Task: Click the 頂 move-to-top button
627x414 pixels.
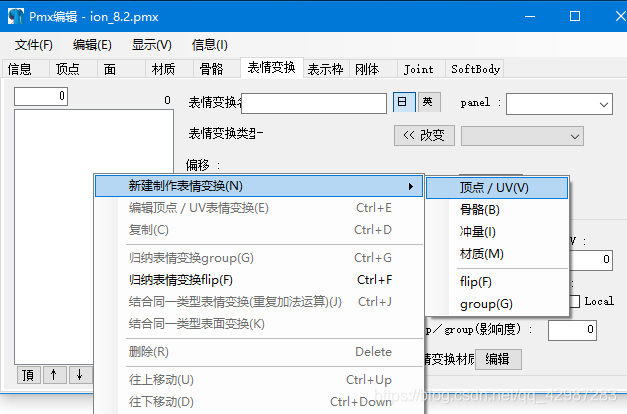Action: 28,376
